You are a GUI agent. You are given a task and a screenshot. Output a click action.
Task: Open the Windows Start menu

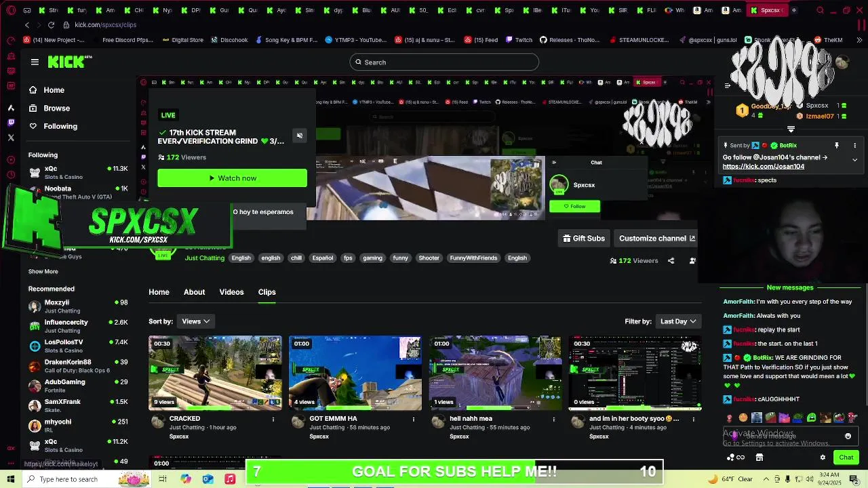tap(11, 479)
